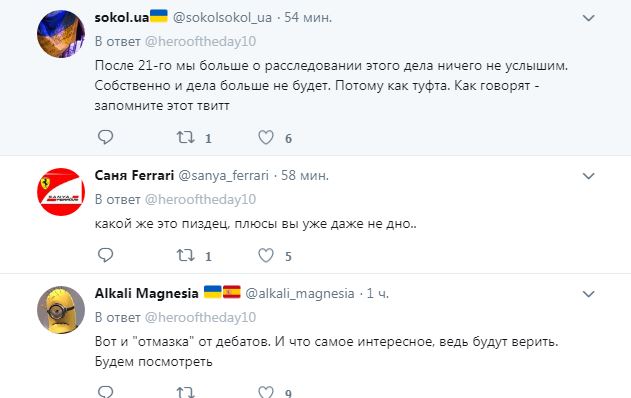Open @sanya_ferrari handle link
This screenshot has height=398, width=631.
coord(223,175)
